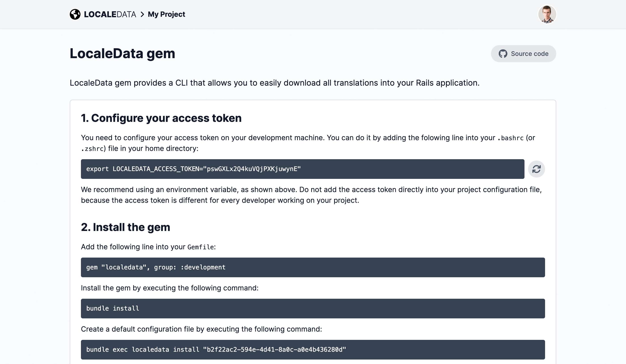This screenshot has height=364, width=626.
Task: Click the Gemfile inline code text
Action: (201, 247)
